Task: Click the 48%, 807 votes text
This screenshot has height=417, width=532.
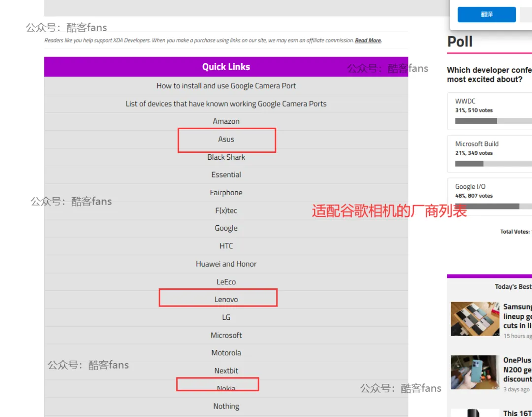Action: pyautogui.click(x=474, y=196)
